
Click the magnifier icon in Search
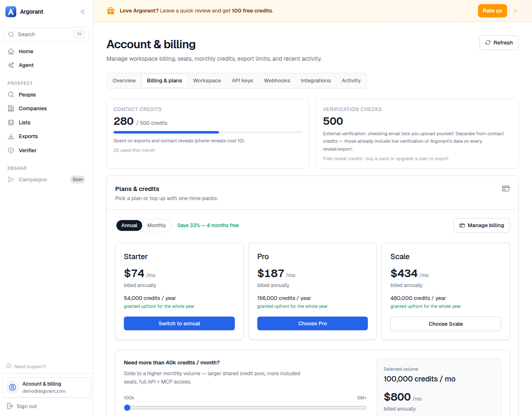click(11, 35)
